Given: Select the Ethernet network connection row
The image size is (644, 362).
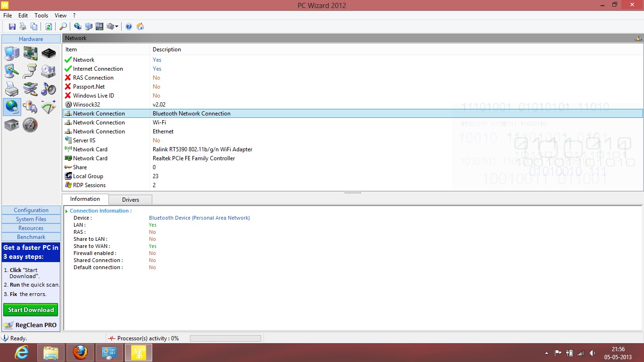Looking at the screenshot, I should 353,132.
